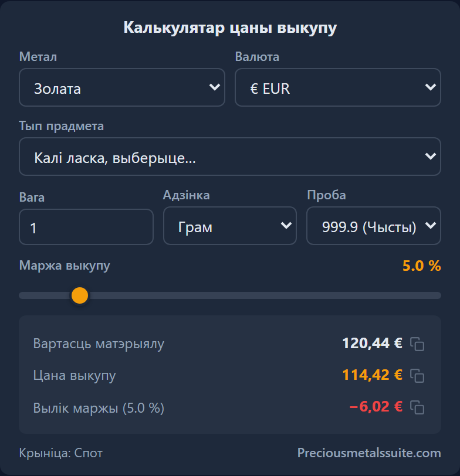460x476 pixels.
Task: Click the 120,44 € material value
Action: pos(372,344)
